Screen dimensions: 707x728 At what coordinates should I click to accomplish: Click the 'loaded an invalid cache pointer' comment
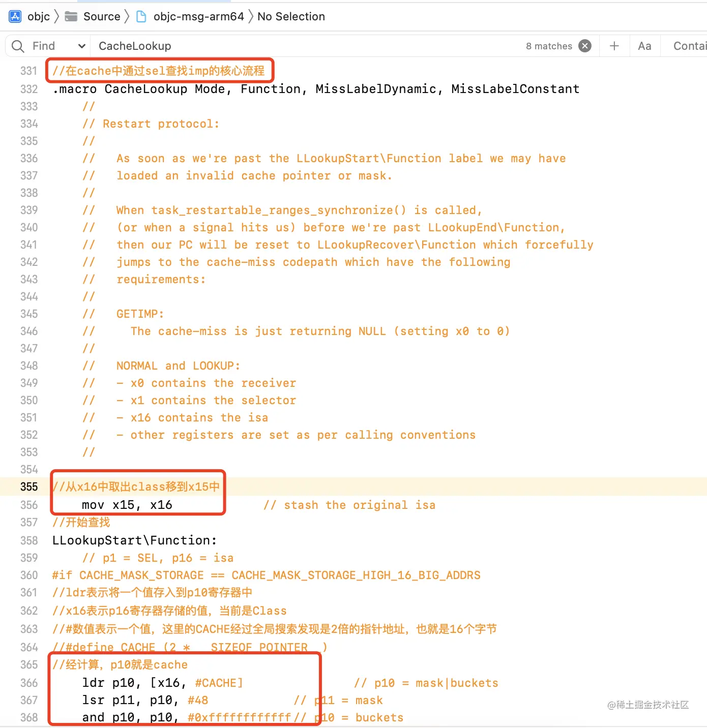pyautogui.click(x=254, y=175)
